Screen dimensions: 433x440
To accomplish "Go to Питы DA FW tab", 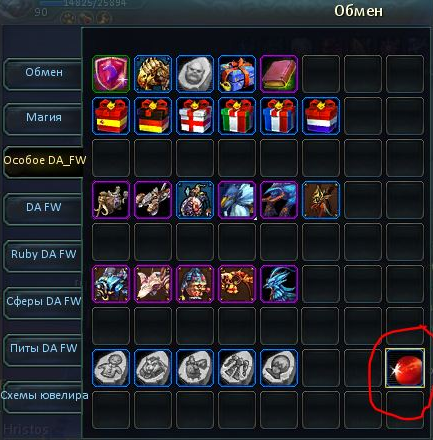I will 43,349.
